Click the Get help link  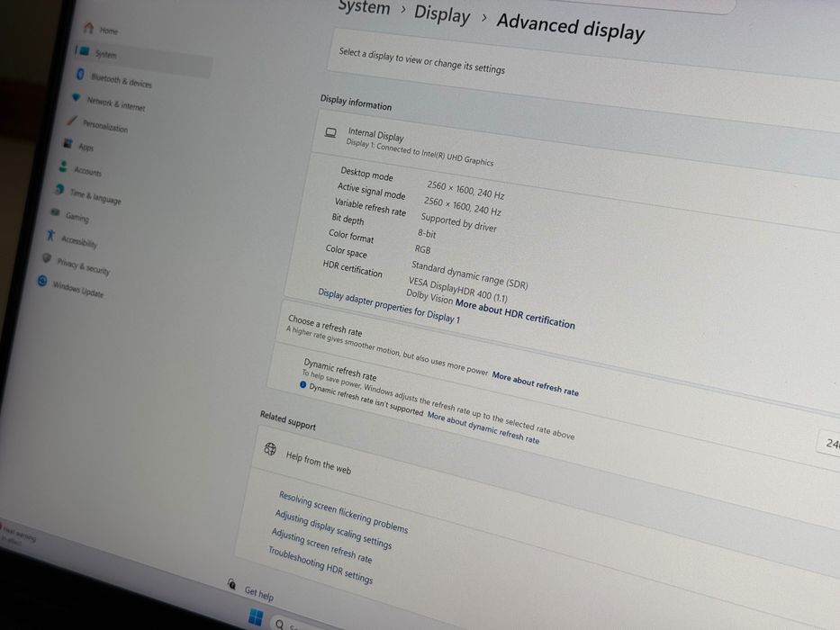coord(258,592)
